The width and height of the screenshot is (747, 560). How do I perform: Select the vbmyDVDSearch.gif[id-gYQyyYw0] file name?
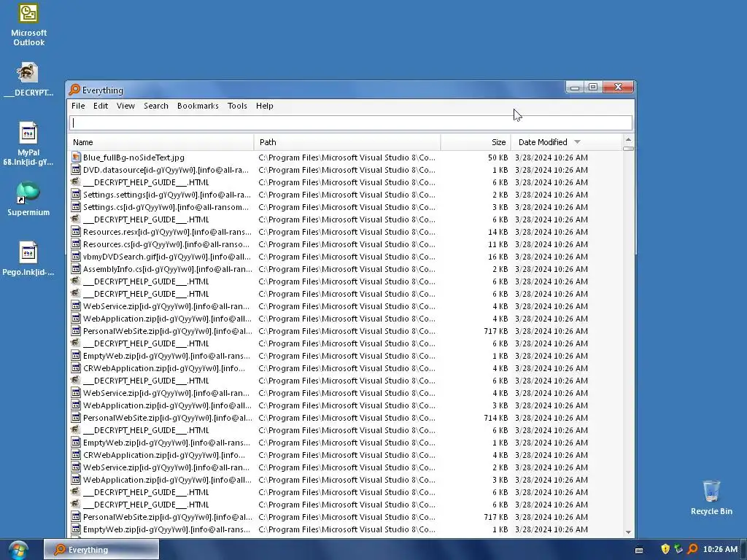click(167, 256)
